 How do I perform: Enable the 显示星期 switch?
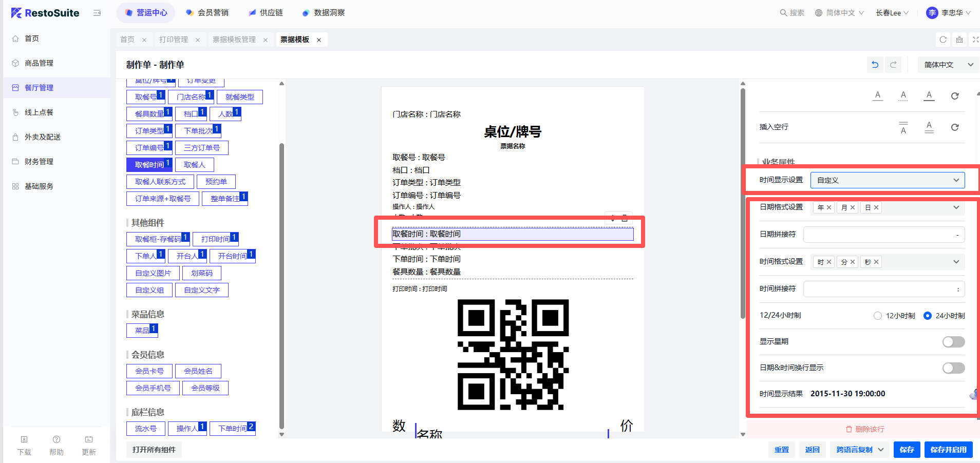[953, 342]
